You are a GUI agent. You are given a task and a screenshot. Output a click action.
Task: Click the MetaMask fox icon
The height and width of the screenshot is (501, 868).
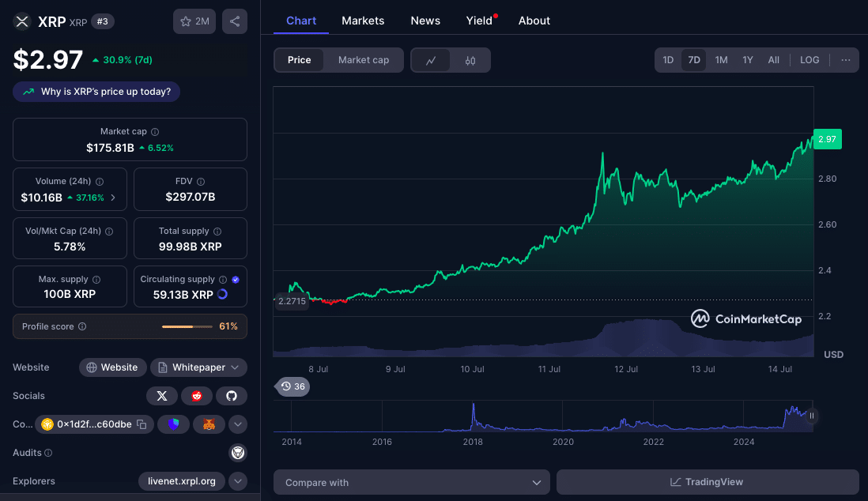(x=209, y=424)
